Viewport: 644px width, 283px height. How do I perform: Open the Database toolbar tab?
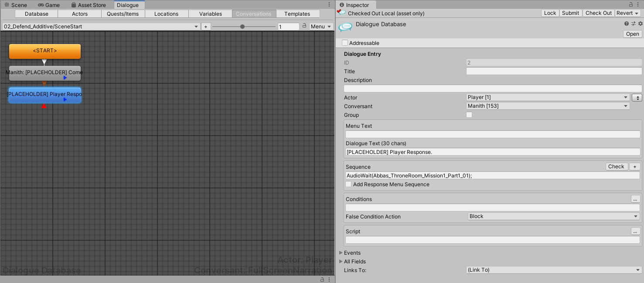[37, 14]
